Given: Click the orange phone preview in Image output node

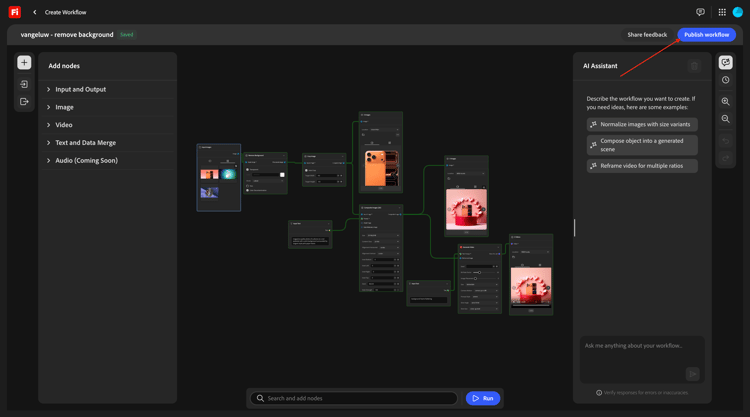Looking at the screenshot, I should coord(381,168).
